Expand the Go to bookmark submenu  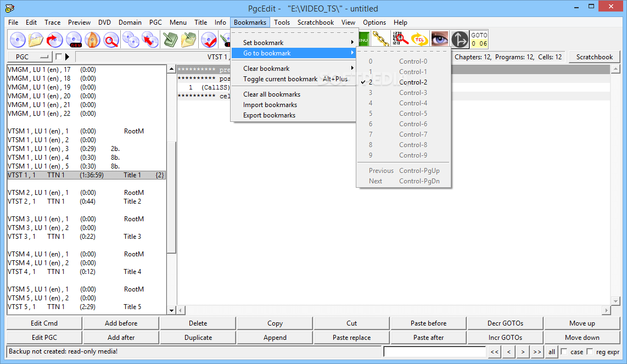[x=295, y=53]
